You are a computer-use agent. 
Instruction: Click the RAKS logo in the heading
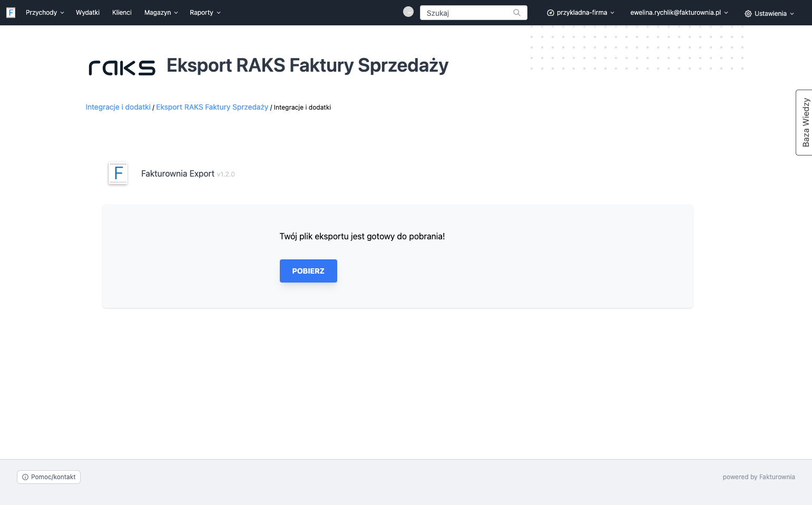122,68
